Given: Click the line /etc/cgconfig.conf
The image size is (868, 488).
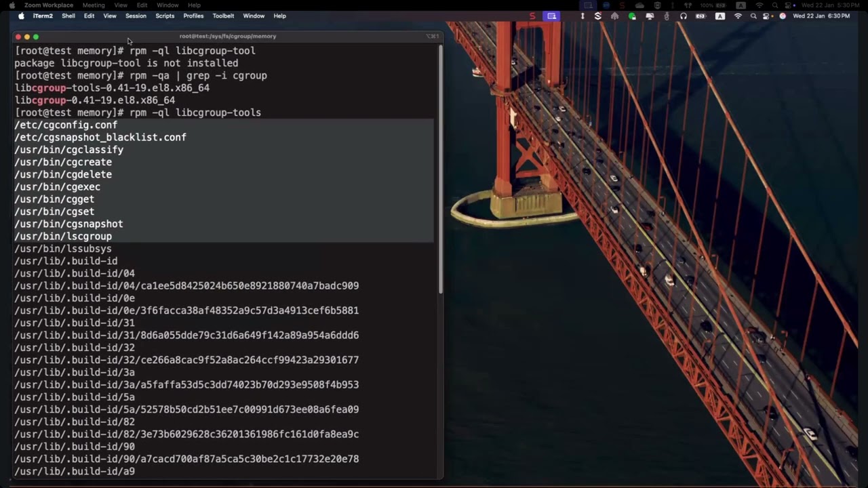Looking at the screenshot, I should pos(66,125).
